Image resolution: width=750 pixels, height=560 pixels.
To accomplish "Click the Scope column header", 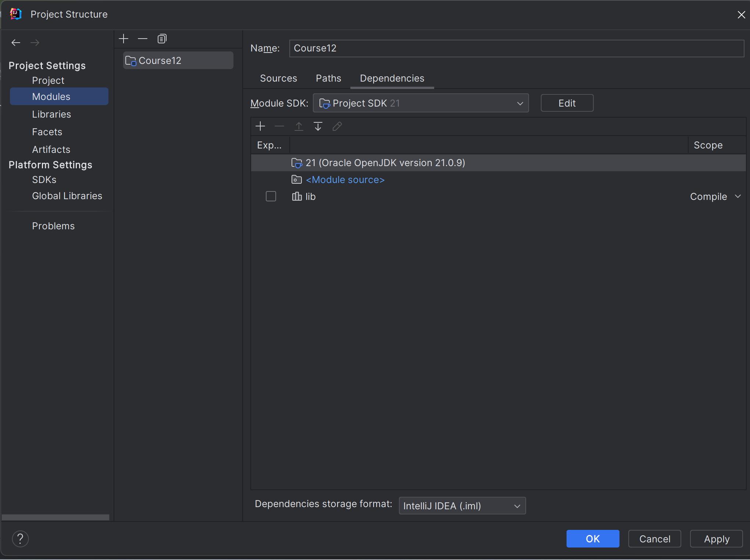I will click(x=717, y=145).
